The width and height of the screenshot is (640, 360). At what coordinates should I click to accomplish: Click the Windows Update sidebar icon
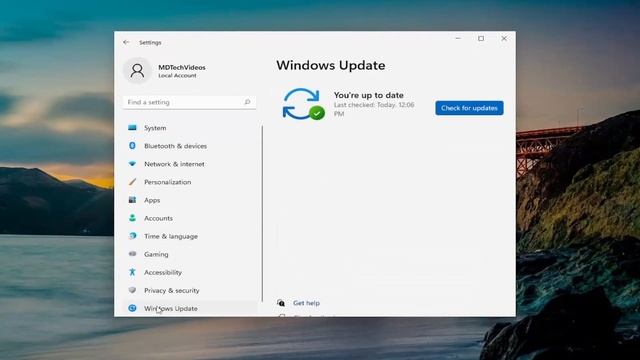(132, 308)
